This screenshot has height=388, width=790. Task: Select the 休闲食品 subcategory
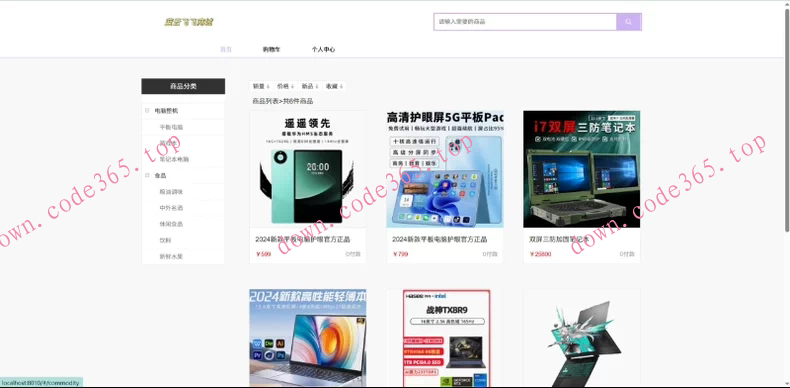coord(171,224)
